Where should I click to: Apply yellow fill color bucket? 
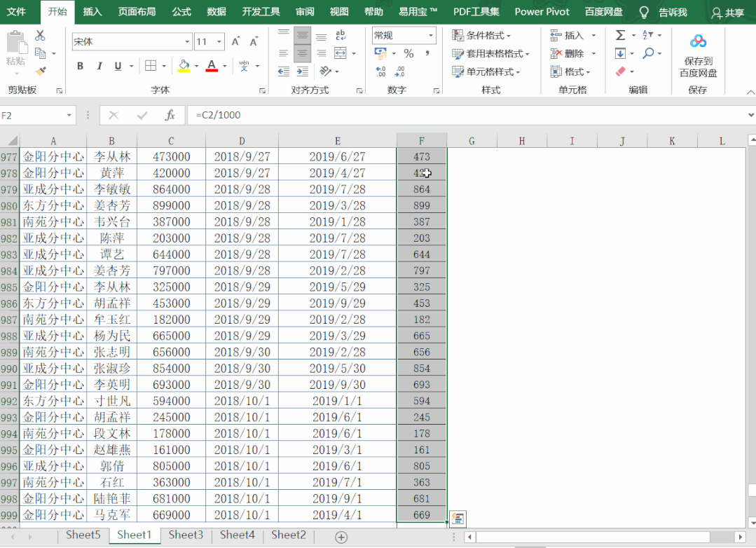(x=184, y=66)
